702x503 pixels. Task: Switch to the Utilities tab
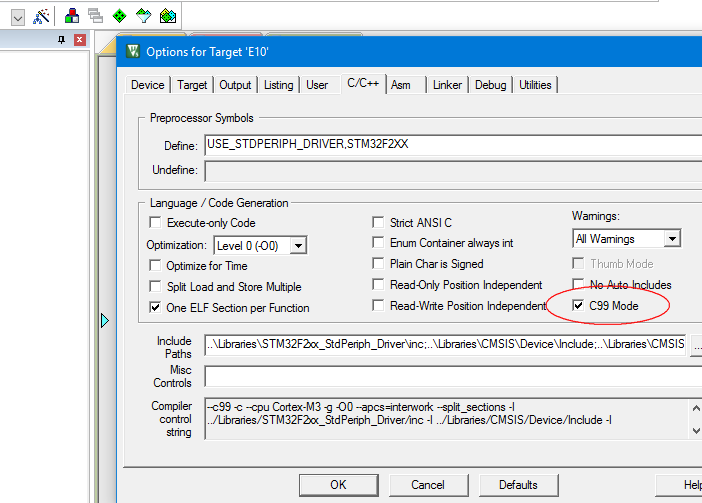[535, 85]
